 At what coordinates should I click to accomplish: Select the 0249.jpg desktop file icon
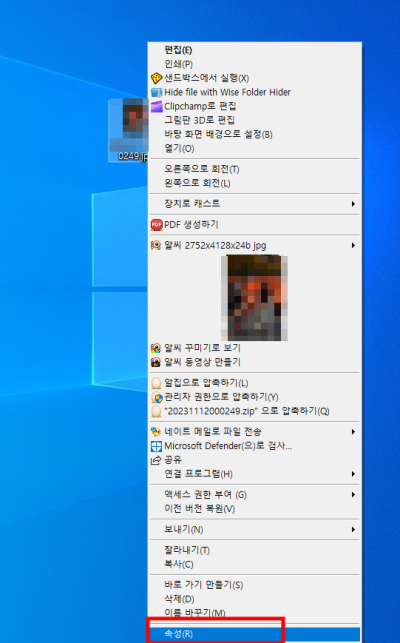tap(128, 130)
